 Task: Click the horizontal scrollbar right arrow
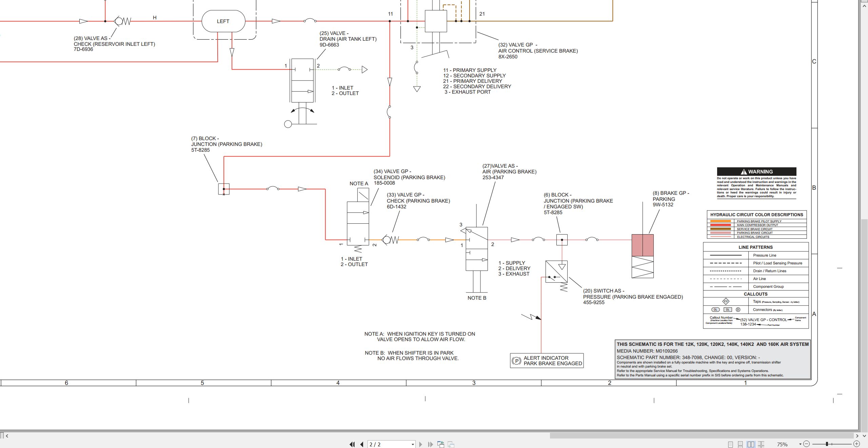point(857,436)
